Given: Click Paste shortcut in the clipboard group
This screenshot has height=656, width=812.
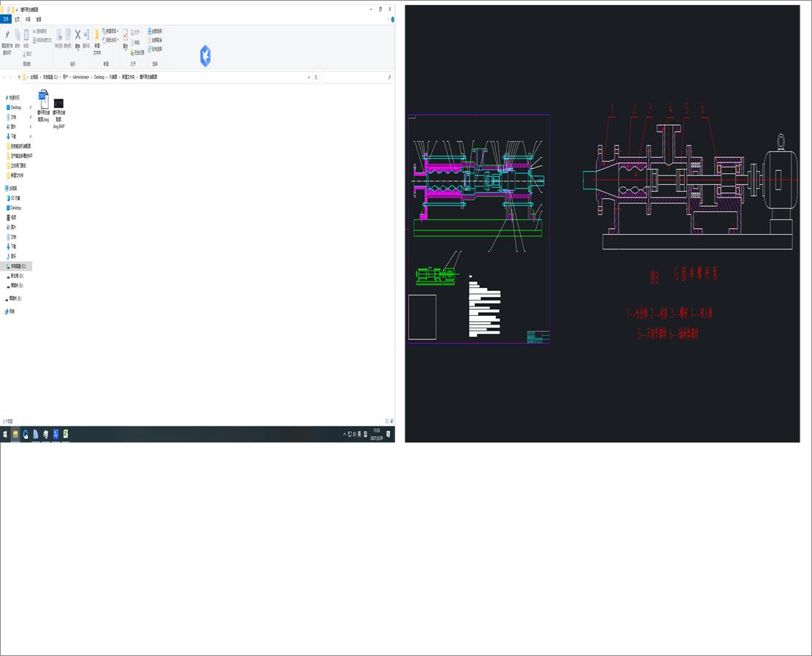Looking at the screenshot, I should (x=42, y=40).
